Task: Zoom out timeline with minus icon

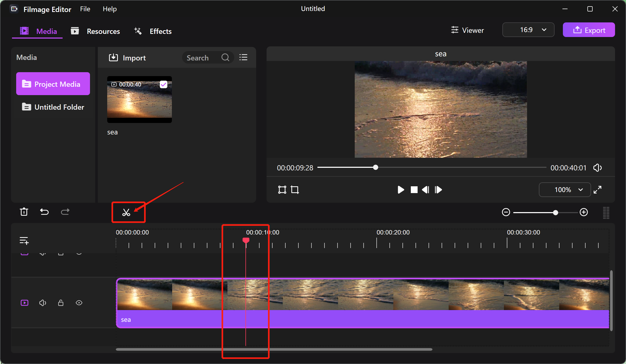Action: pyautogui.click(x=506, y=212)
